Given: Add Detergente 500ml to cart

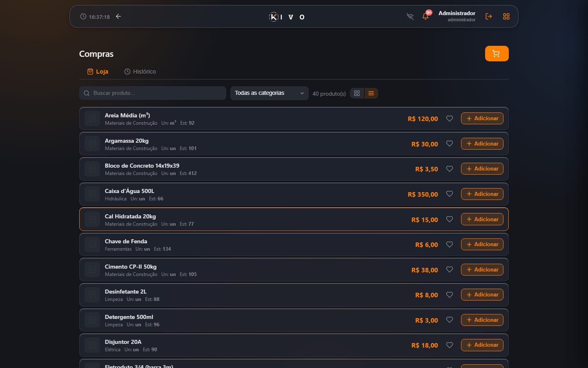Looking at the screenshot, I should pyautogui.click(x=482, y=320).
